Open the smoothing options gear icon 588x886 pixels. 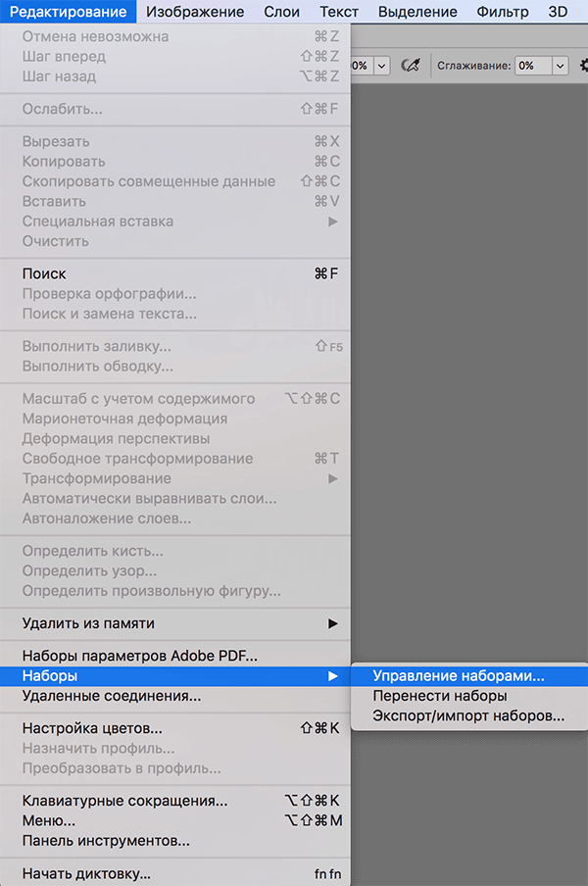coord(583,66)
